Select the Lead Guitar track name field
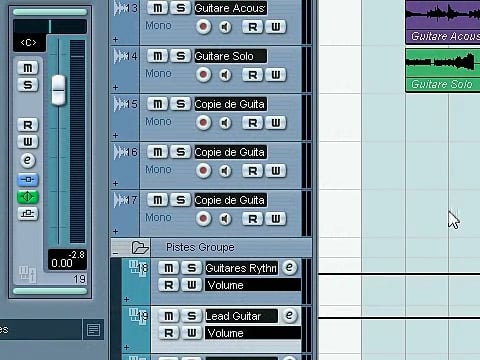 coord(241,316)
